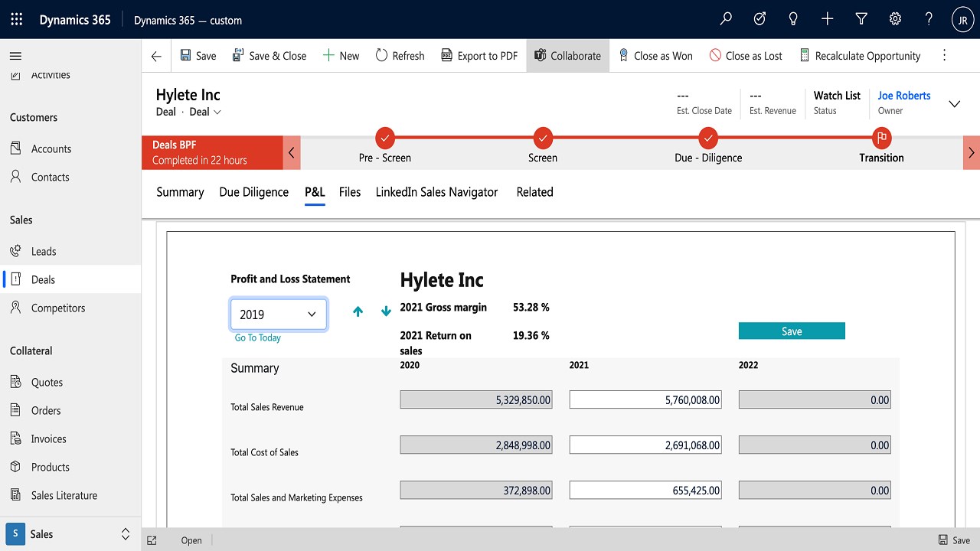
Task: Open Products in sidebar
Action: [x=70, y=467]
